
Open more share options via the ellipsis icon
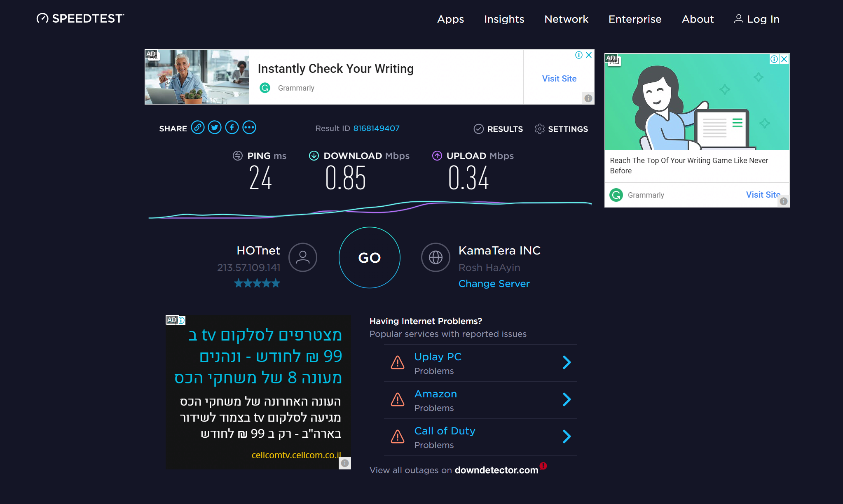click(249, 128)
